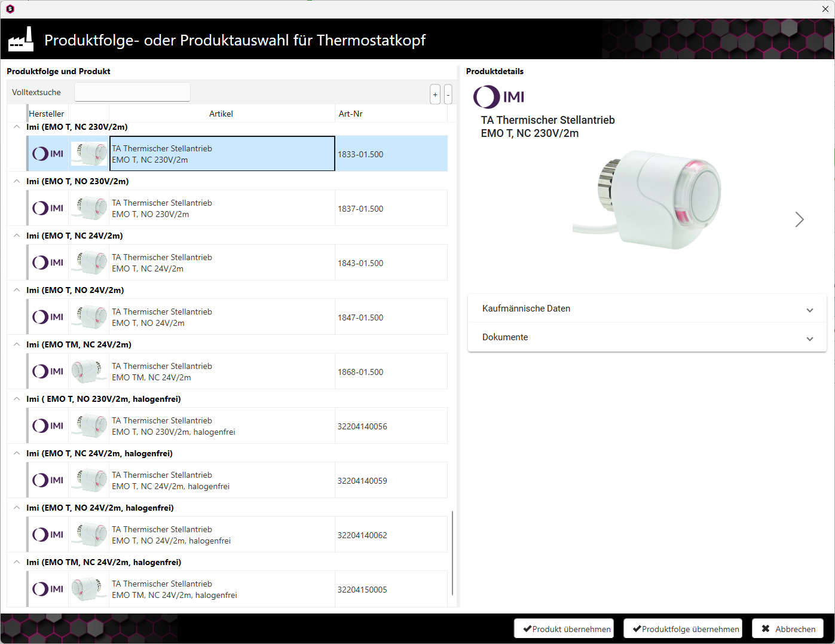Click the product thumbnail for article 1847-01.500
Screen dimensions: 835x644
click(89, 317)
